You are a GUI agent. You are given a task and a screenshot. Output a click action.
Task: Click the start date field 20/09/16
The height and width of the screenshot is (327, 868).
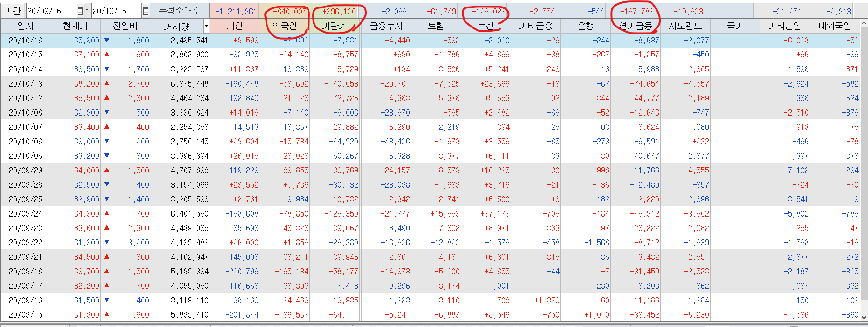(x=51, y=11)
